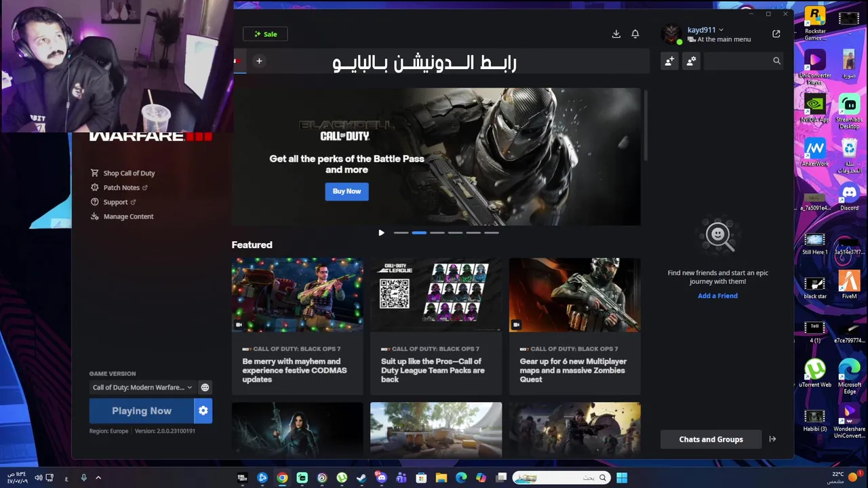Image resolution: width=868 pixels, height=488 pixels.
Task: Open AnkerWork desktop icon
Action: click(x=815, y=152)
